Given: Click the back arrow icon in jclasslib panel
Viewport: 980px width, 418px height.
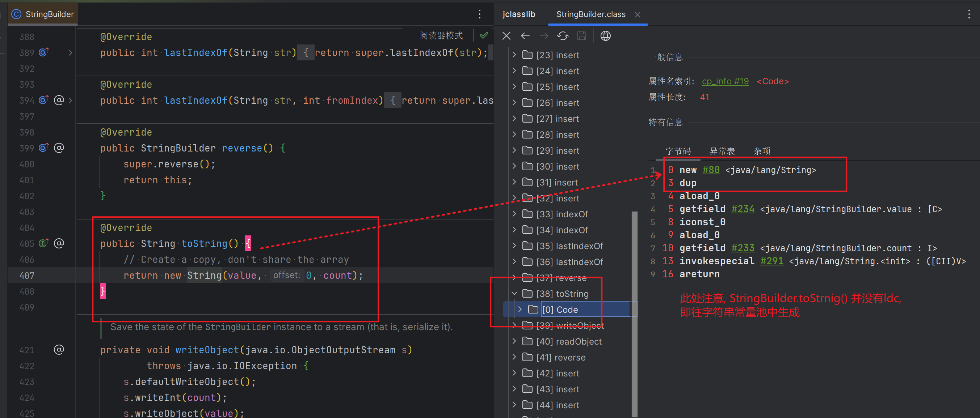Looking at the screenshot, I should (525, 35).
